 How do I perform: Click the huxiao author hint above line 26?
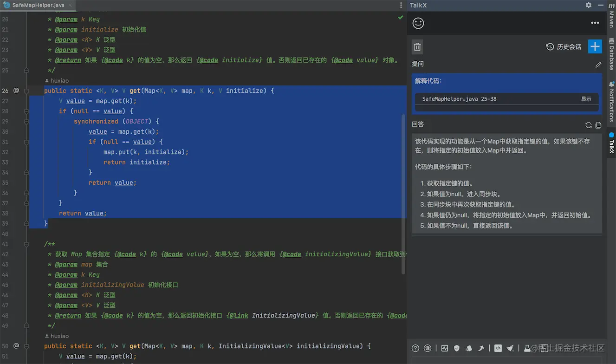[56, 81]
